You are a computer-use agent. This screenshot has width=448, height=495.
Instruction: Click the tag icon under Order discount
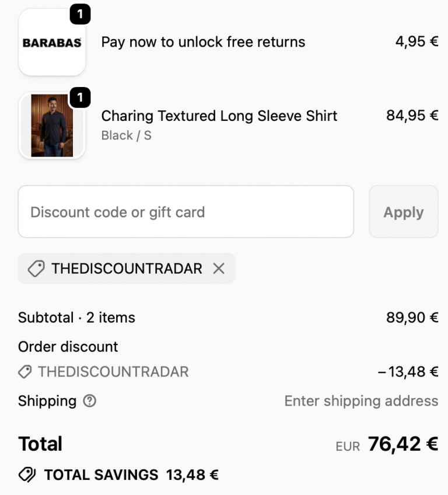point(24,372)
